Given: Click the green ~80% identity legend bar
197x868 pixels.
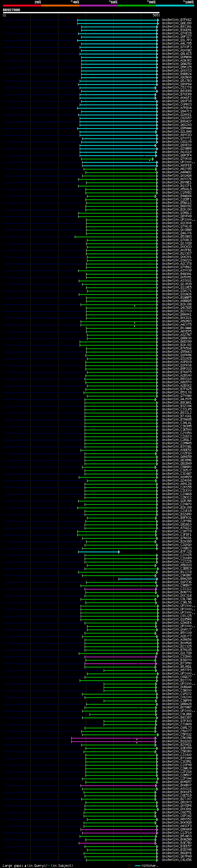Looking at the screenshot, I should pyautogui.click(x=137, y=6).
